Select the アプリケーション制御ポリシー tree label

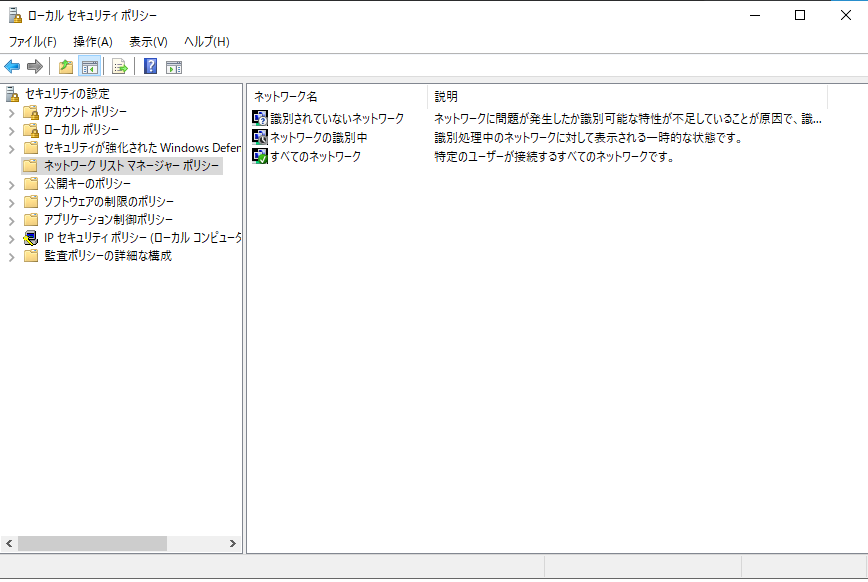click(x=108, y=219)
